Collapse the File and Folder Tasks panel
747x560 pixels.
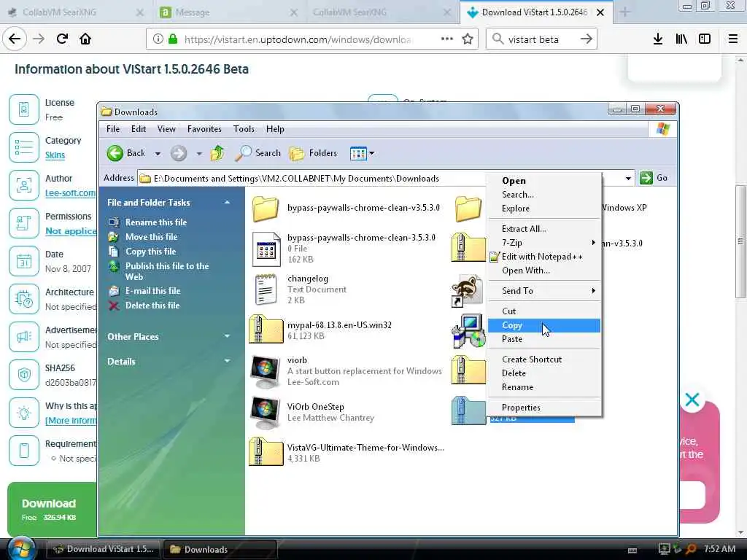pos(228,203)
